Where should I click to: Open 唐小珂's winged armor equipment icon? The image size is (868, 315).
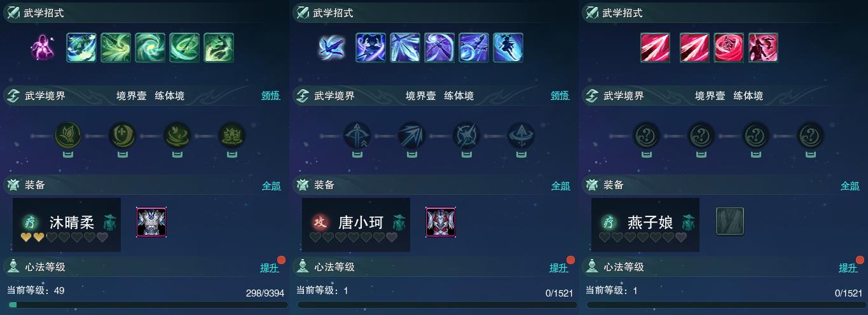[x=441, y=222]
